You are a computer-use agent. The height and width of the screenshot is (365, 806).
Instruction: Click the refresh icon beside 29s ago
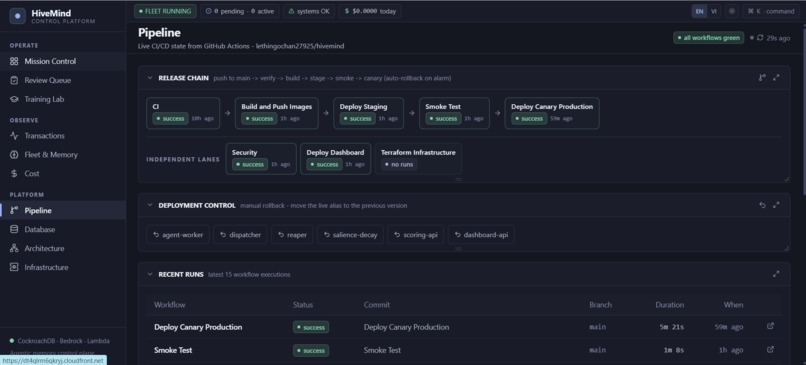[x=760, y=38]
